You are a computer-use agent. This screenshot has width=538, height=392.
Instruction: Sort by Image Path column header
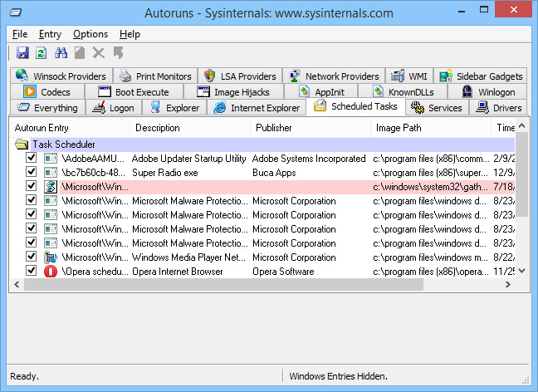pos(399,128)
